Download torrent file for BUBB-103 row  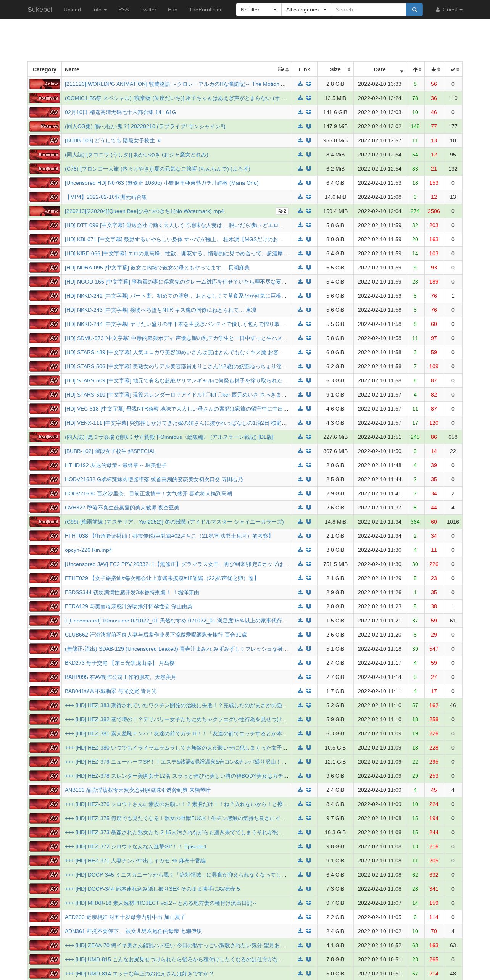pyautogui.click(x=300, y=140)
